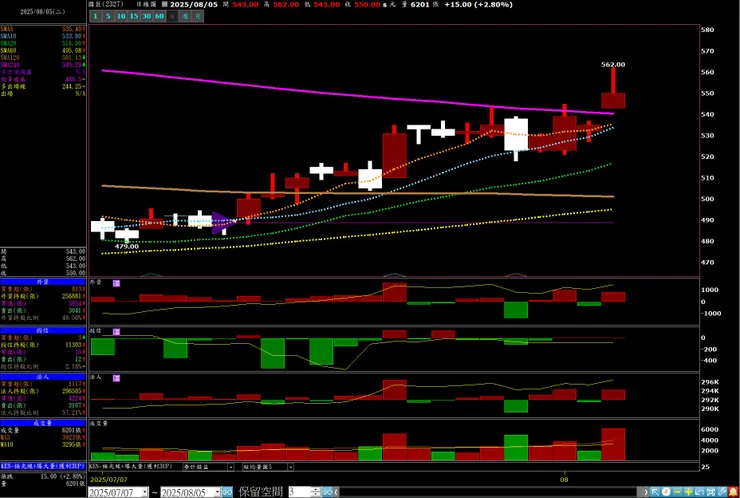
Task: Click the SMA60 value 495.08 row
Action: 43,51
